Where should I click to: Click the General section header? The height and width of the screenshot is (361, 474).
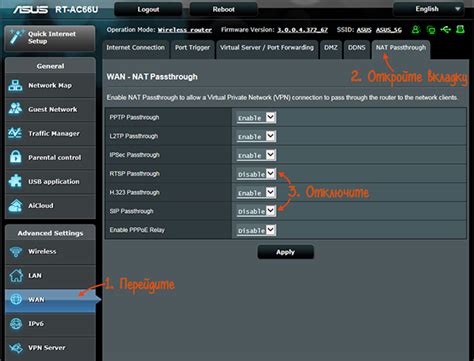point(50,66)
